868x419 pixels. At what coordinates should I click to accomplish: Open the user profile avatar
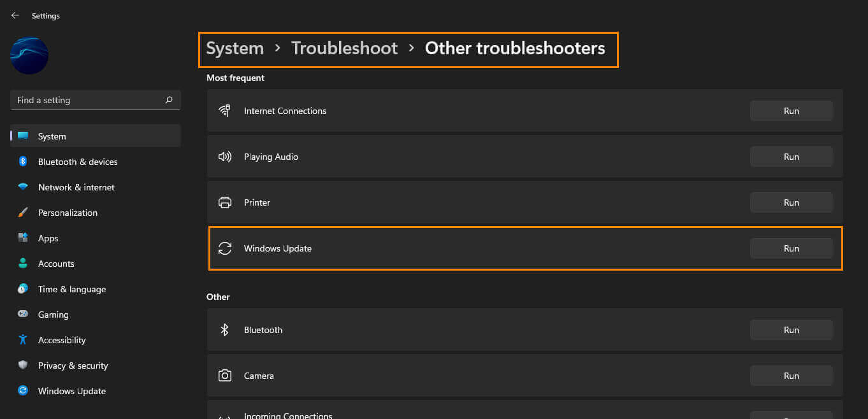tap(29, 55)
